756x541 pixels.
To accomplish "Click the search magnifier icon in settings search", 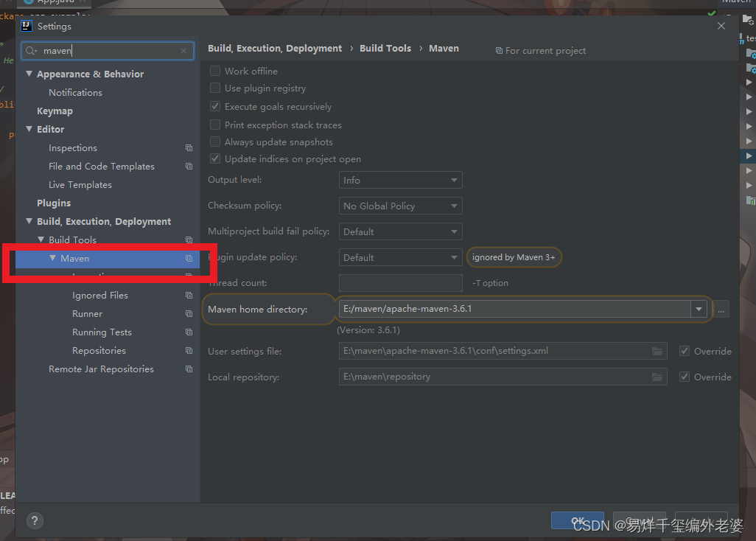I will (x=32, y=51).
